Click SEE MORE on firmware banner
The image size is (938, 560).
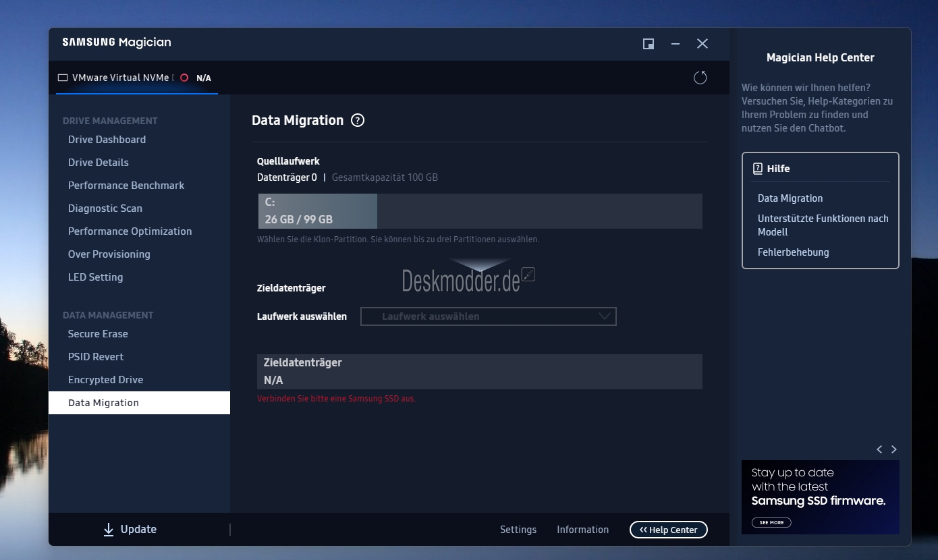coord(771,522)
